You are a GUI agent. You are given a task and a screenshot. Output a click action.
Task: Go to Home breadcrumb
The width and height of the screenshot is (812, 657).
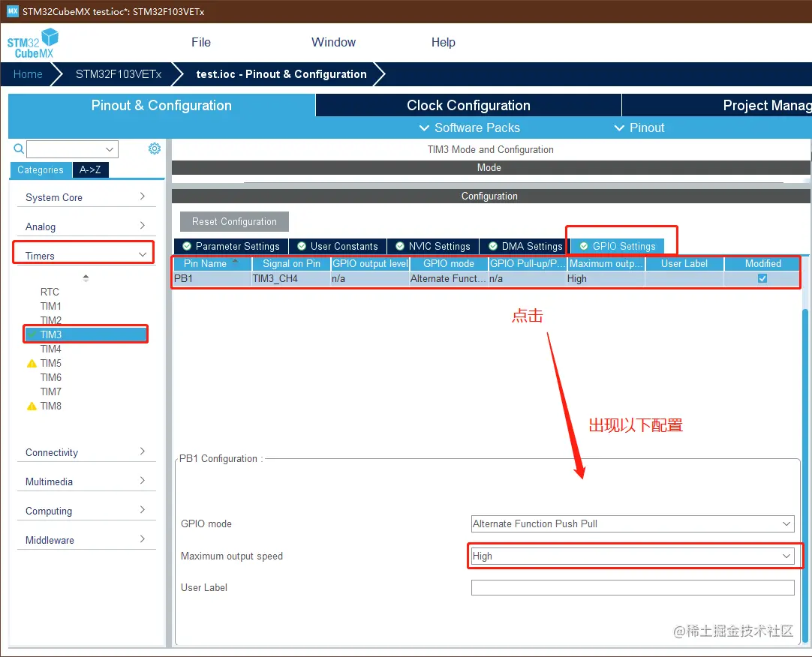28,74
